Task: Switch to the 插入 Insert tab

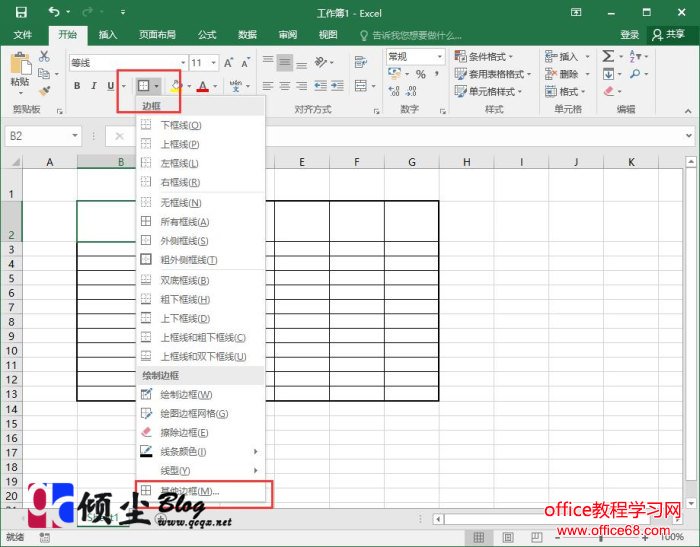Action: coord(108,34)
